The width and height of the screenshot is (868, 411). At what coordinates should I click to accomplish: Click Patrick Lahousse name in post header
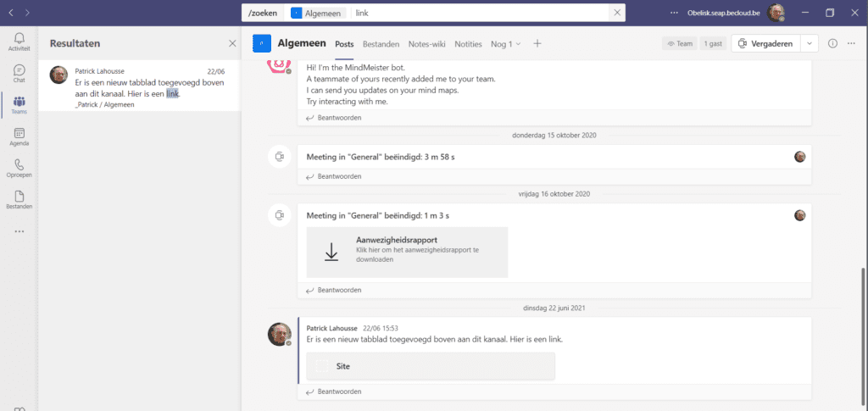click(x=332, y=327)
